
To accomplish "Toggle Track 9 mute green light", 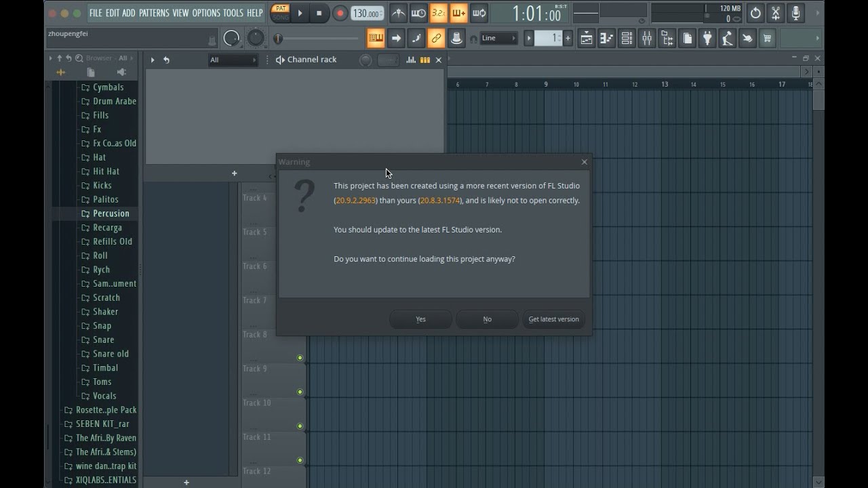I will coord(300,392).
